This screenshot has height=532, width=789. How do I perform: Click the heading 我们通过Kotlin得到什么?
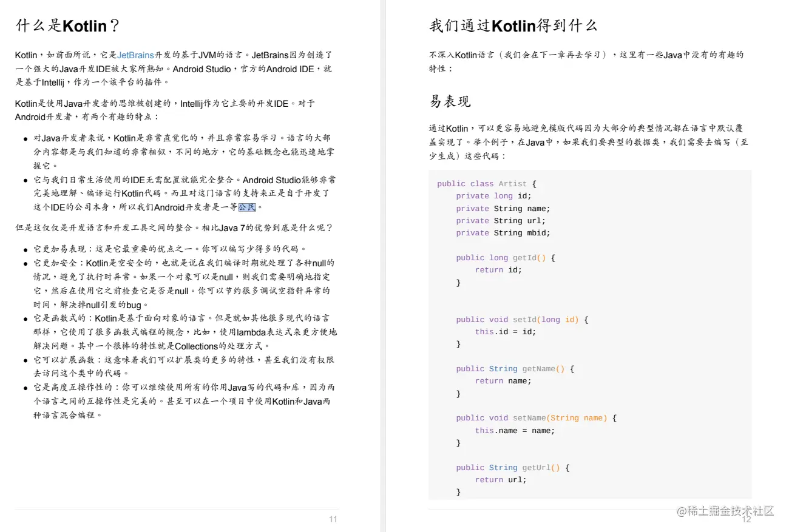pyautogui.click(x=513, y=25)
